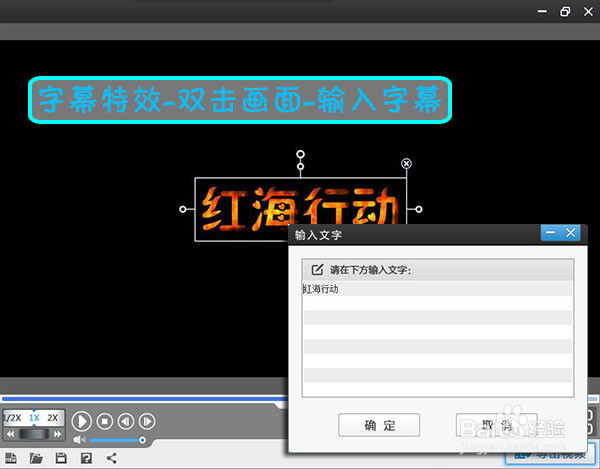Select 1X playback speed
The height and width of the screenshot is (469, 600).
pyautogui.click(x=34, y=417)
